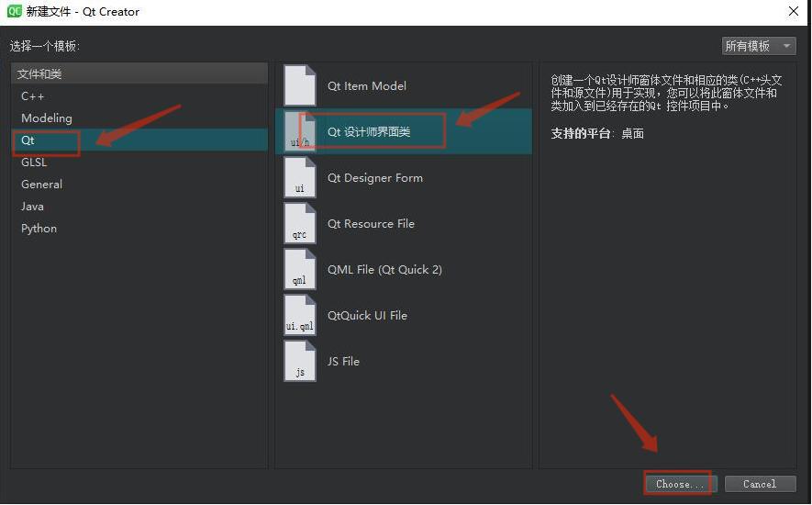Click the 文件和类 header
The width and height of the screenshot is (812, 505).
tap(139, 73)
